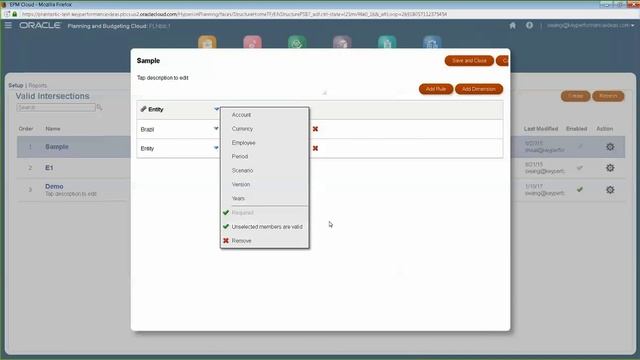The width and height of the screenshot is (640, 360).
Task: Open the pink cluster icon in navigation
Action: [x=253, y=42]
